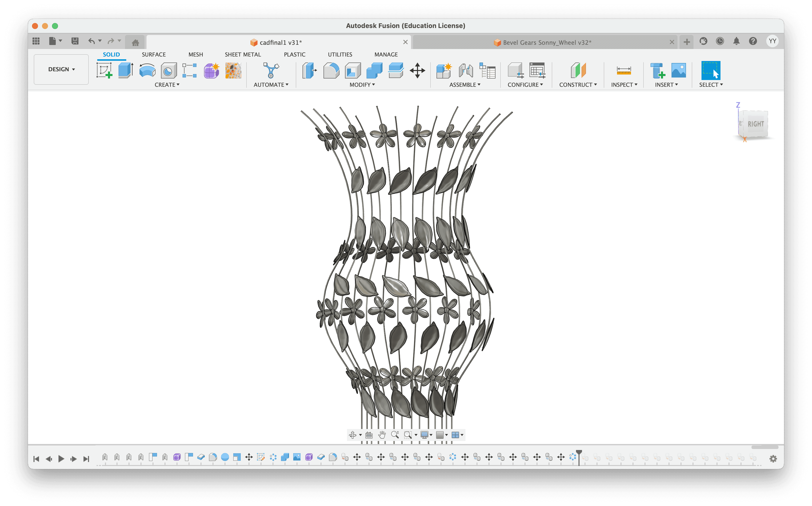
Task: Open the Bevel Gears Sonny_Wheel v32 document tab
Action: tap(547, 42)
